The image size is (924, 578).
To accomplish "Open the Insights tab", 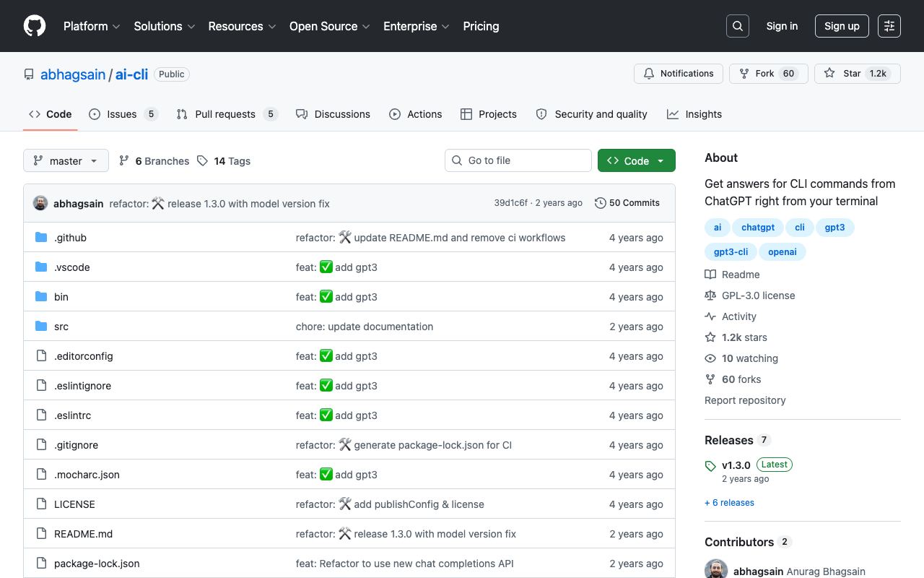I will (694, 114).
